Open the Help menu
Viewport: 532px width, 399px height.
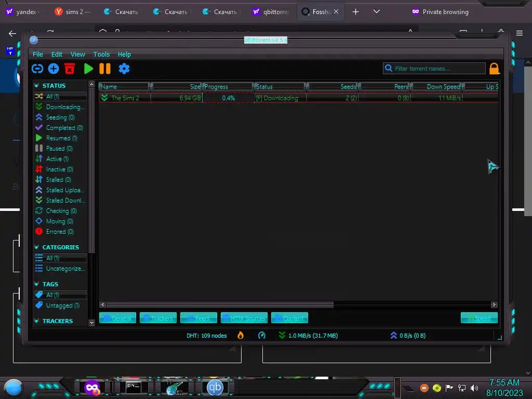click(124, 54)
